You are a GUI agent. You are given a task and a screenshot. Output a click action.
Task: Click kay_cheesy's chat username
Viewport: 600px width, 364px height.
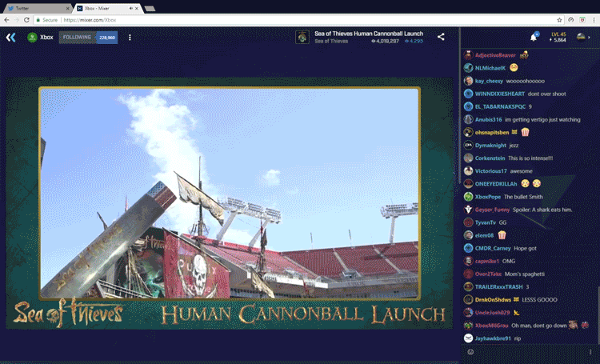[x=489, y=81]
